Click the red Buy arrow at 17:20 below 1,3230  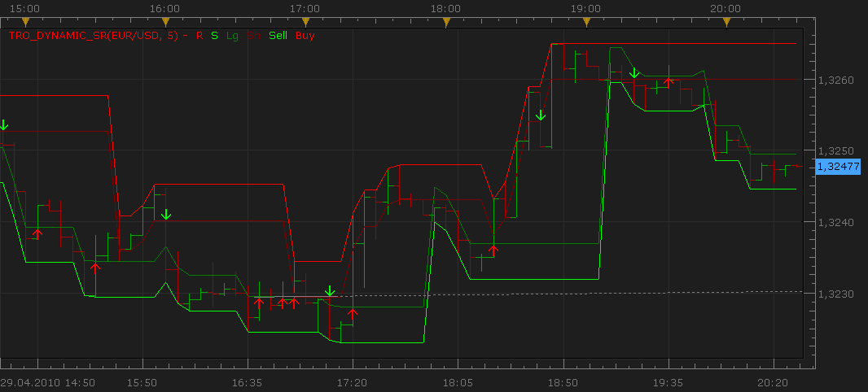pyautogui.click(x=353, y=314)
